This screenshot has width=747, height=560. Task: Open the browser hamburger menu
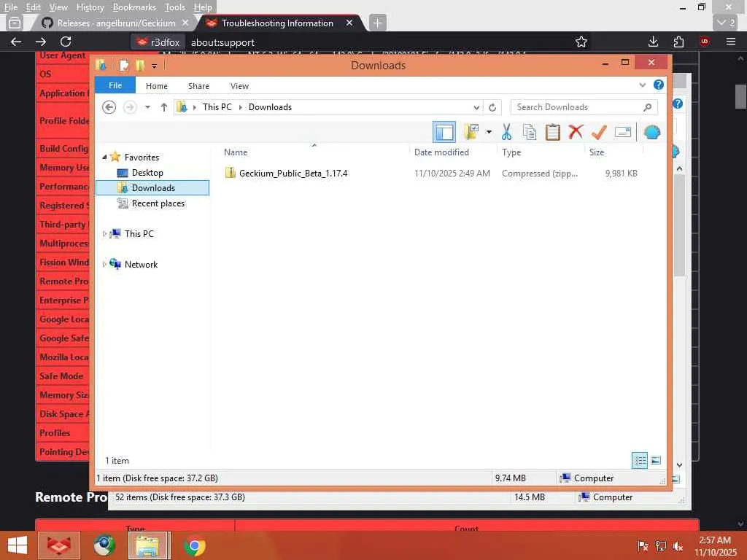pyautogui.click(x=731, y=42)
